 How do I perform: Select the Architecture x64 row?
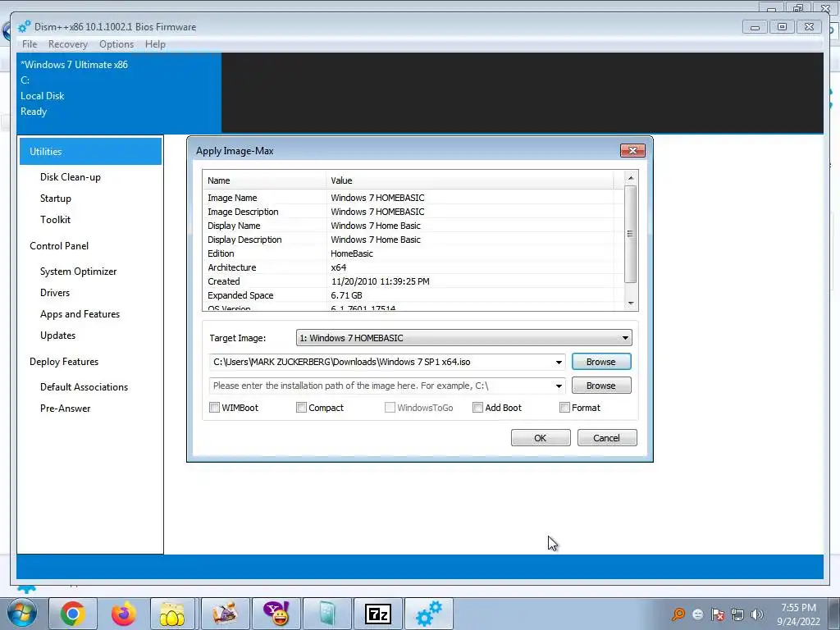click(x=413, y=267)
